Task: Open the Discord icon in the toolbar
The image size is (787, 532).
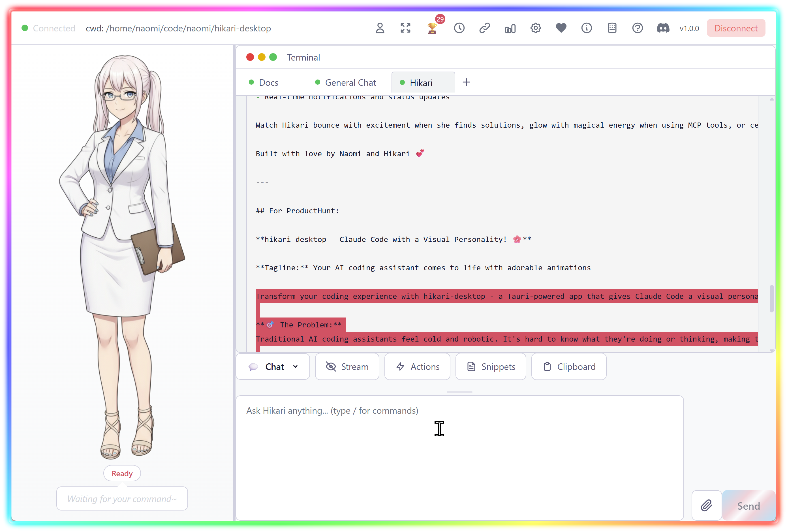Action: [x=663, y=28]
